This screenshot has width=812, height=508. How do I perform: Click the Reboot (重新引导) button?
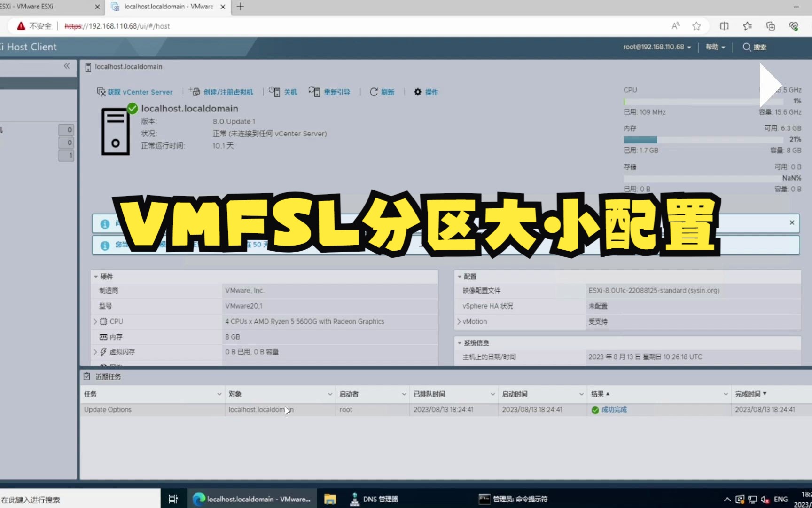click(329, 92)
